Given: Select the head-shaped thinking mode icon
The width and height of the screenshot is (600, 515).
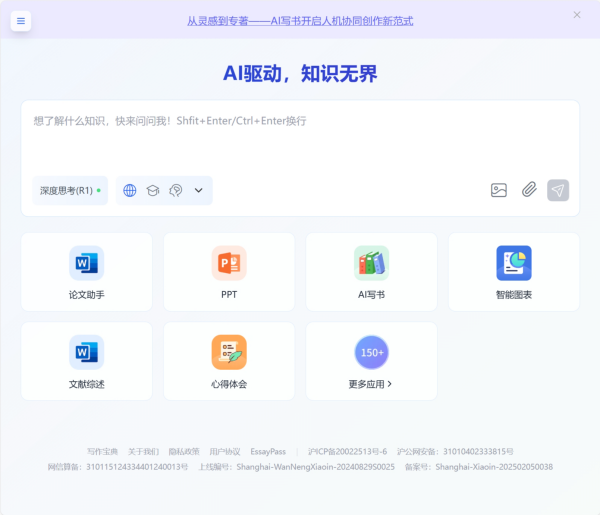Looking at the screenshot, I should (x=176, y=190).
